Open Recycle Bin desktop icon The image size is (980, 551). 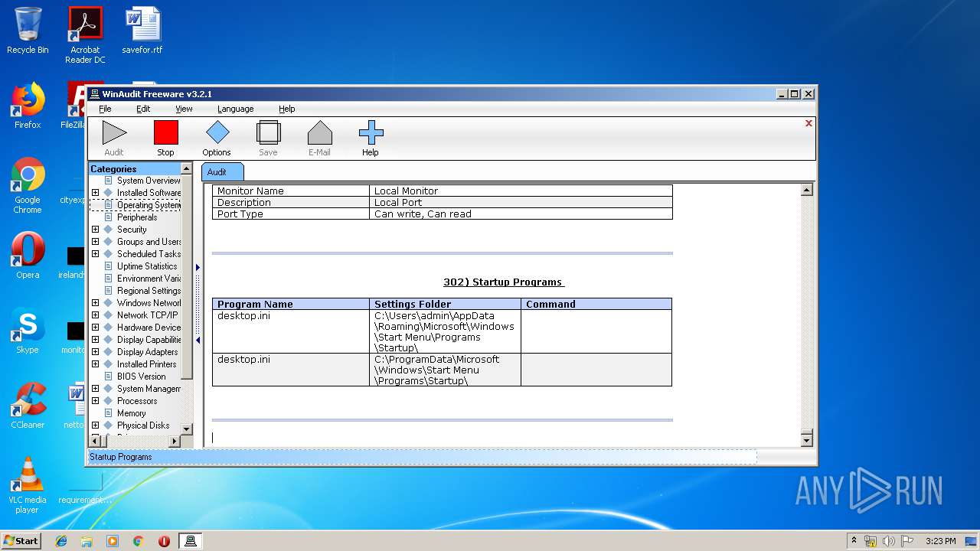click(28, 31)
